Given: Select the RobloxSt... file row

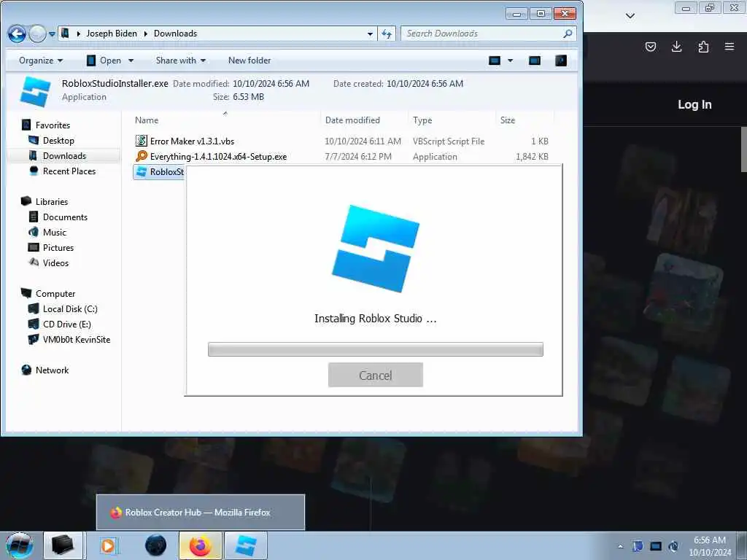Looking at the screenshot, I should tap(159, 172).
